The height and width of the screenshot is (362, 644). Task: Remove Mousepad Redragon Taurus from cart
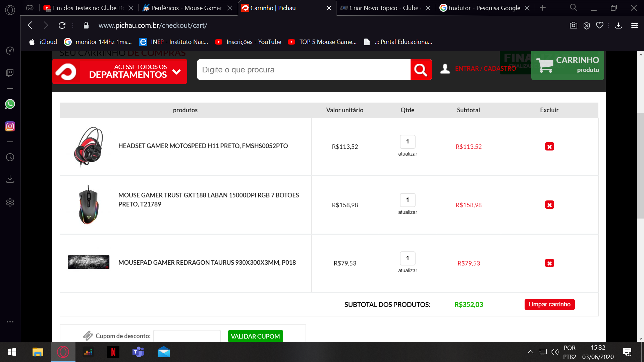[x=549, y=263]
